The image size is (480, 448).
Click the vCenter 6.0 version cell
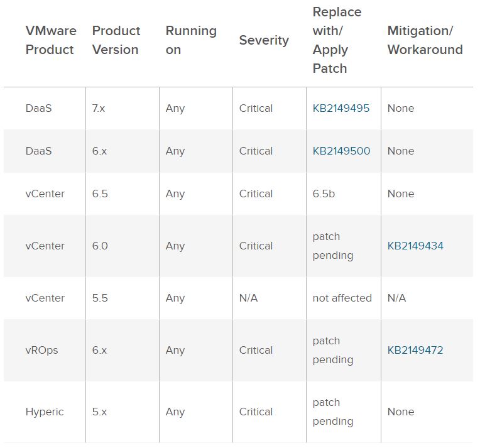pos(100,246)
